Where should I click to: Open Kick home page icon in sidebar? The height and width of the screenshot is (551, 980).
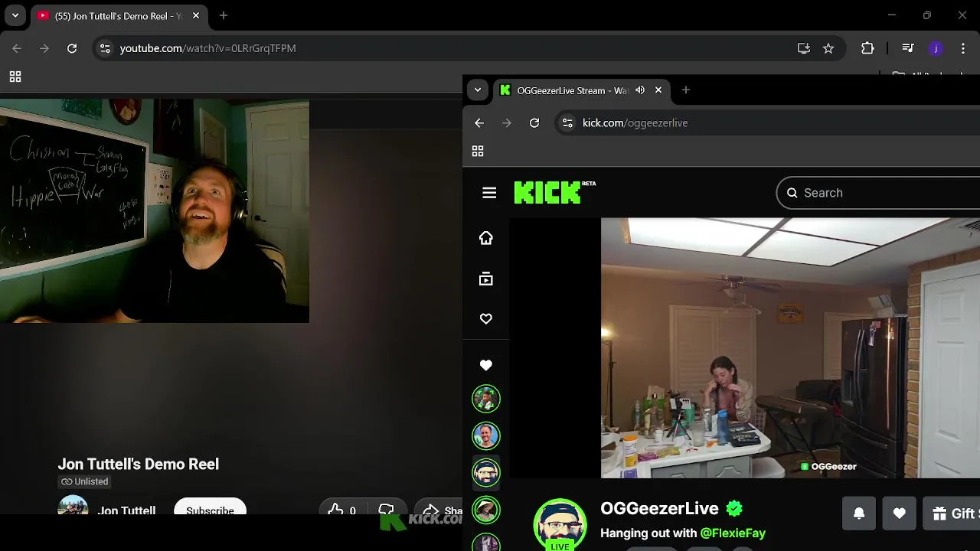486,238
